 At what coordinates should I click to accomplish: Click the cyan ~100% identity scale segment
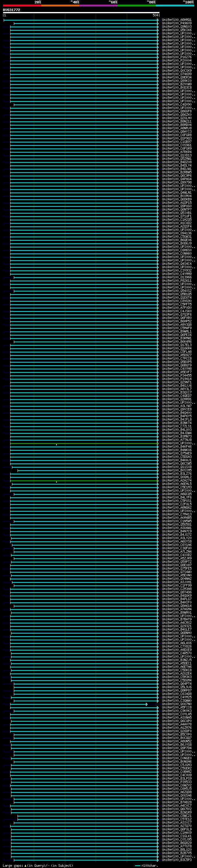pos(175,6)
